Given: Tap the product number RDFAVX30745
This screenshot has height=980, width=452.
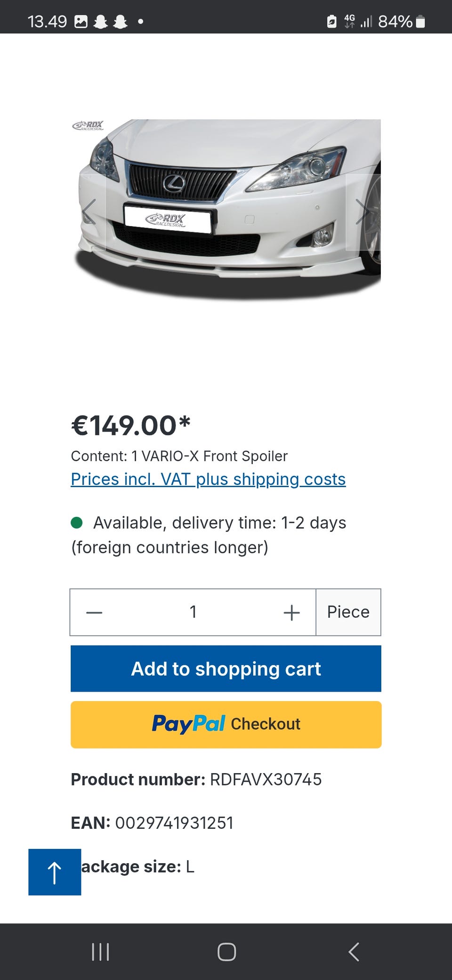Looking at the screenshot, I should (266, 780).
